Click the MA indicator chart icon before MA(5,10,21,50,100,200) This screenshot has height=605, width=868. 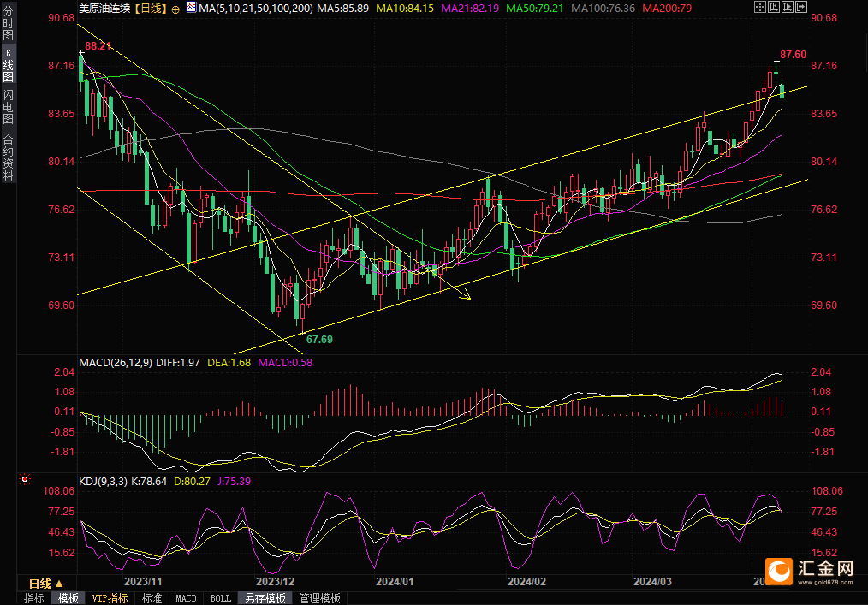[x=191, y=7]
